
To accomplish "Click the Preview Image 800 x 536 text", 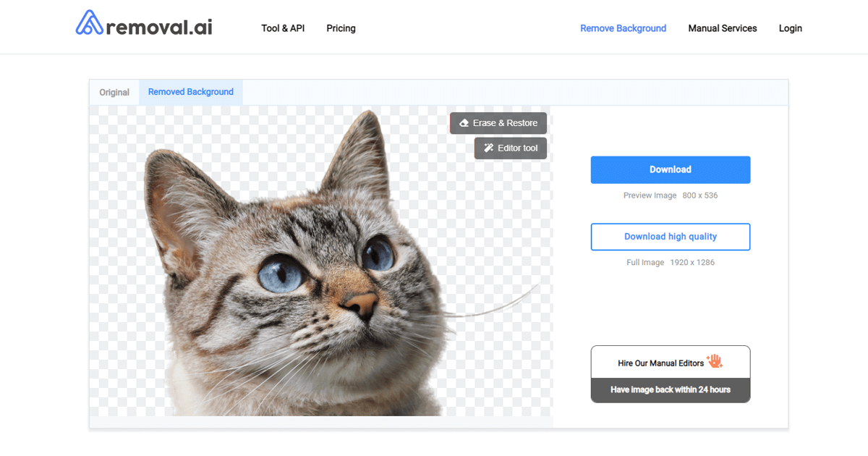I will coord(671,195).
